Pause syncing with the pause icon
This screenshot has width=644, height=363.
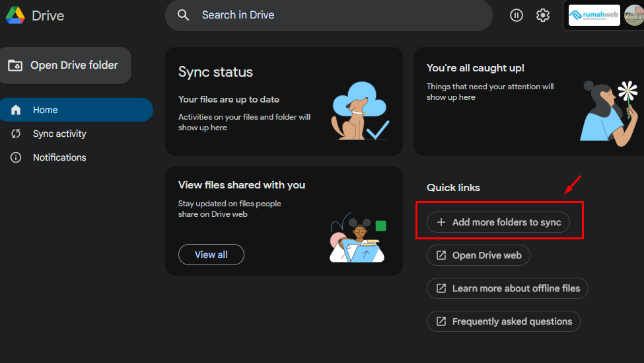517,15
